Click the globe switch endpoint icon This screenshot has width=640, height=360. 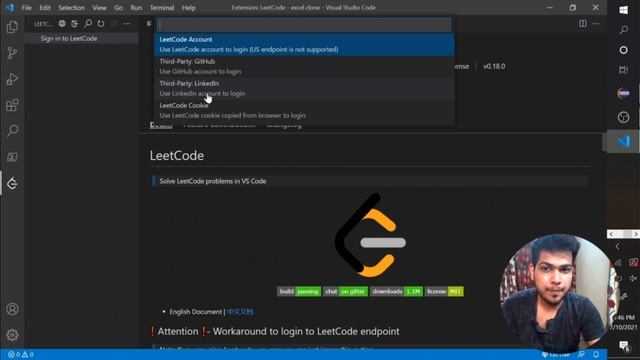pos(62,24)
